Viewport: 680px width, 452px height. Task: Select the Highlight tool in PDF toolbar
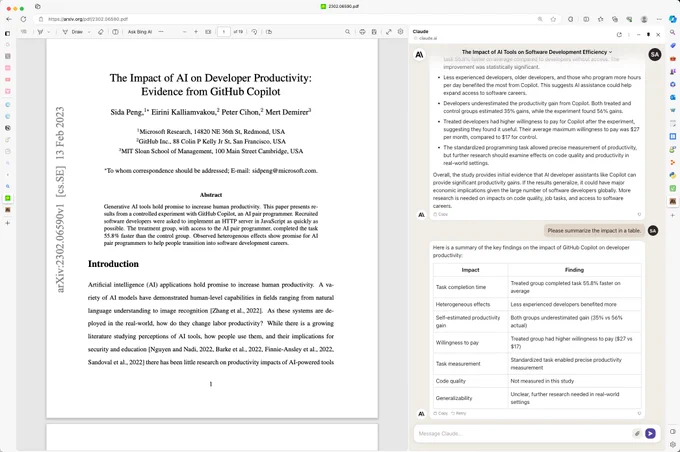click(40, 32)
